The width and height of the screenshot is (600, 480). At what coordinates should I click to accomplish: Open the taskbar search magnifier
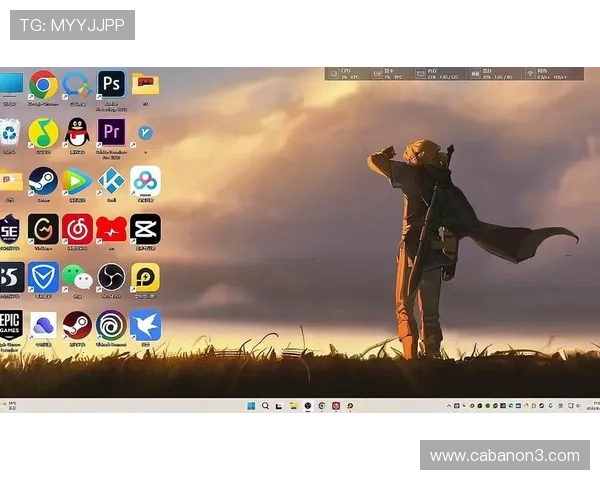point(265,406)
